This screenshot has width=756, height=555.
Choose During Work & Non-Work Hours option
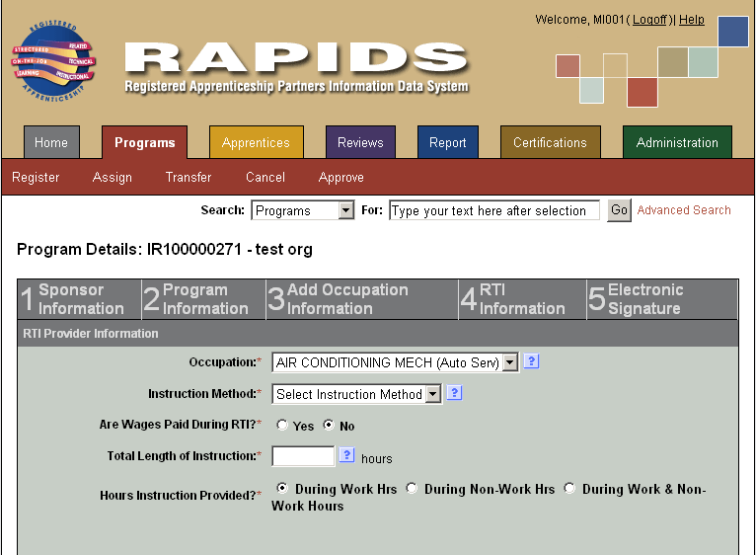point(569,488)
